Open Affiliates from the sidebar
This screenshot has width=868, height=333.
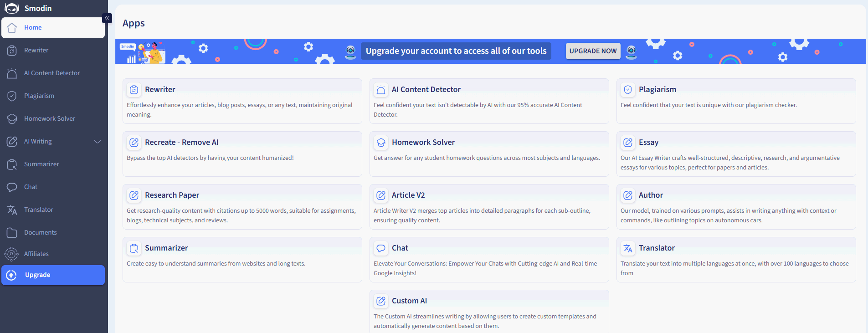pos(53,254)
